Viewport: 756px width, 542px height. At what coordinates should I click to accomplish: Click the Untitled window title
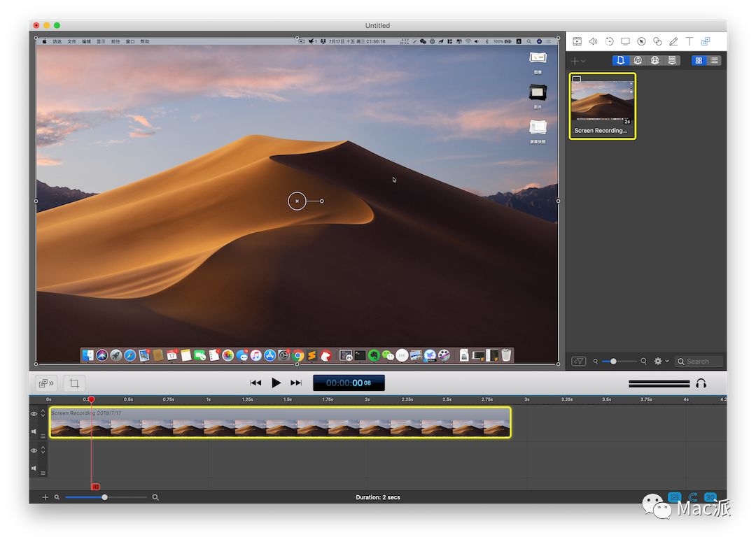pos(377,26)
